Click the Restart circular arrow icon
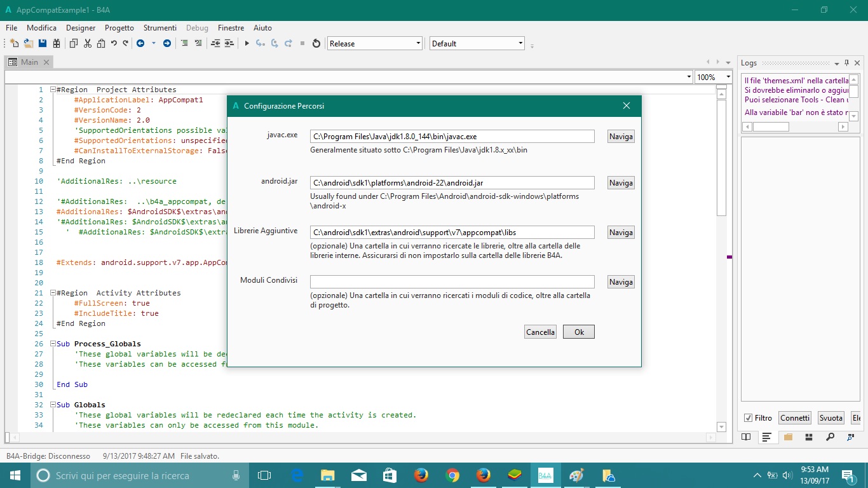Image resolution: width=868 pixels, height=488 pixels. [x=316, y=43]
